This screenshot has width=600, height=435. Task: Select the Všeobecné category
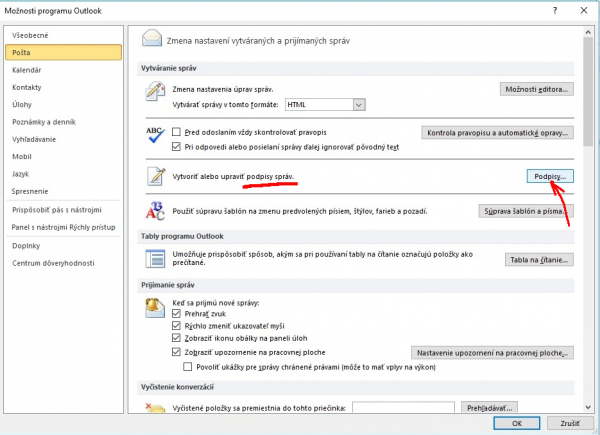64,35
